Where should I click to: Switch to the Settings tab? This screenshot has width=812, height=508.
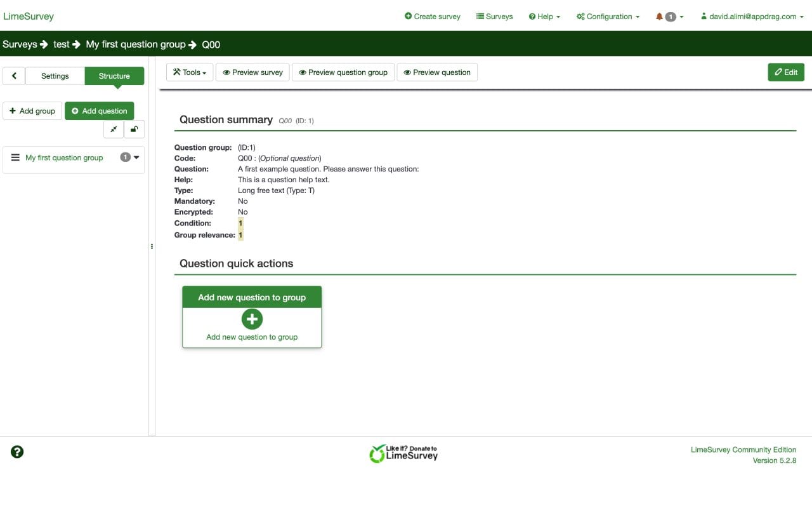[x=55, y=76]
